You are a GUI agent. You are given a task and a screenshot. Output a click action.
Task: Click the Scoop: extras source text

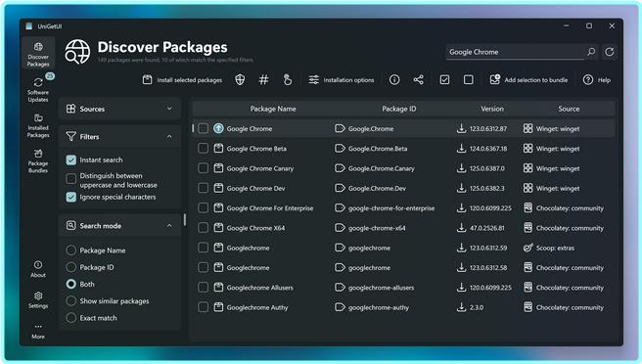pyautogui.click(x=555, y=248)
